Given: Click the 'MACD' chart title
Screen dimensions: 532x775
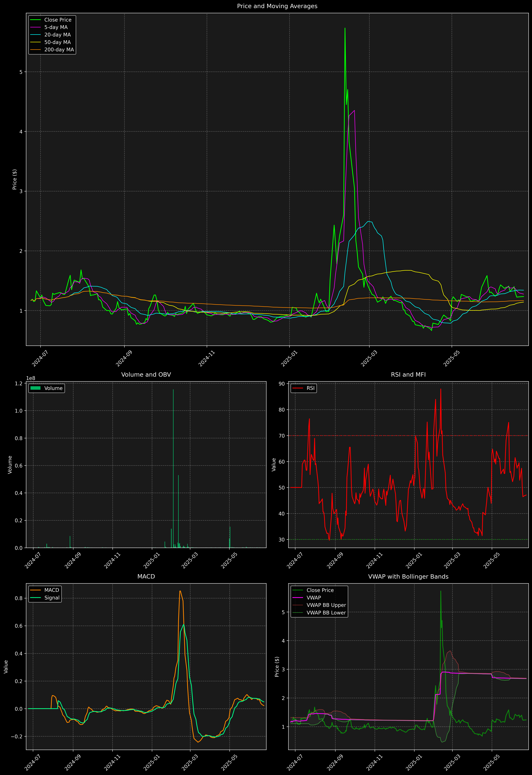Looking at the screenshot, I should point(146,577).
